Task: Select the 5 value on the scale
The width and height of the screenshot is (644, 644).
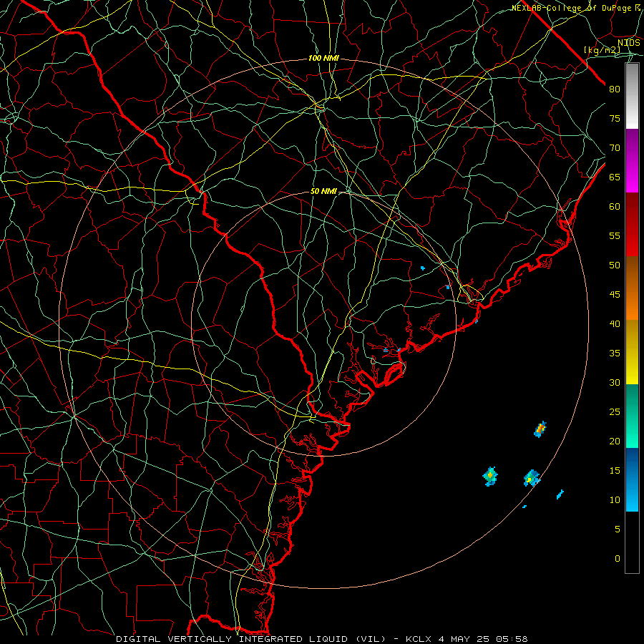Action: click(618, 529)
